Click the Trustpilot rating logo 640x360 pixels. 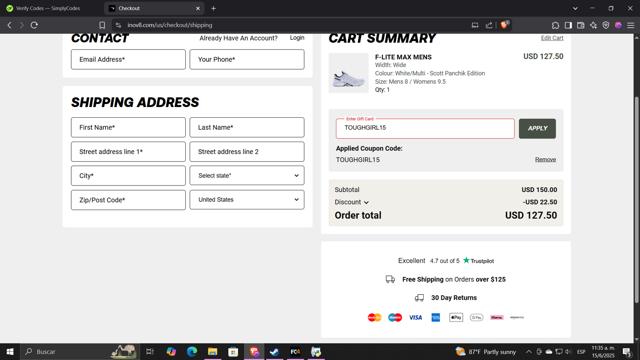[478, 260]
